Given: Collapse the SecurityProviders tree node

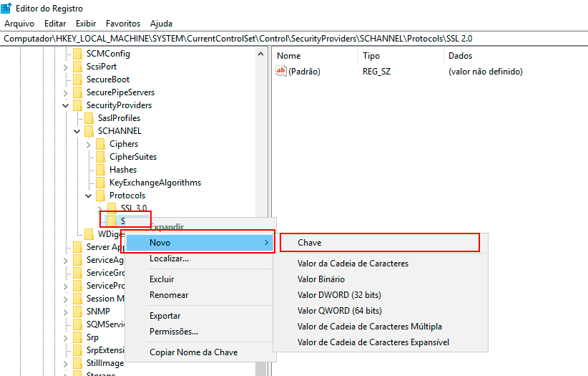Looking at the screenshot, I should (x=66, y=105).
